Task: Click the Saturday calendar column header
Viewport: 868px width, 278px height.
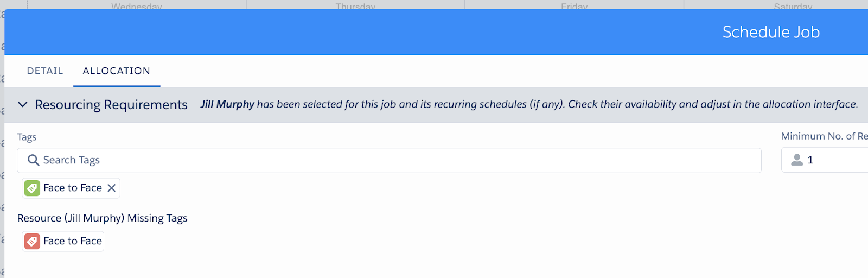Action: [x=793, y=6]
